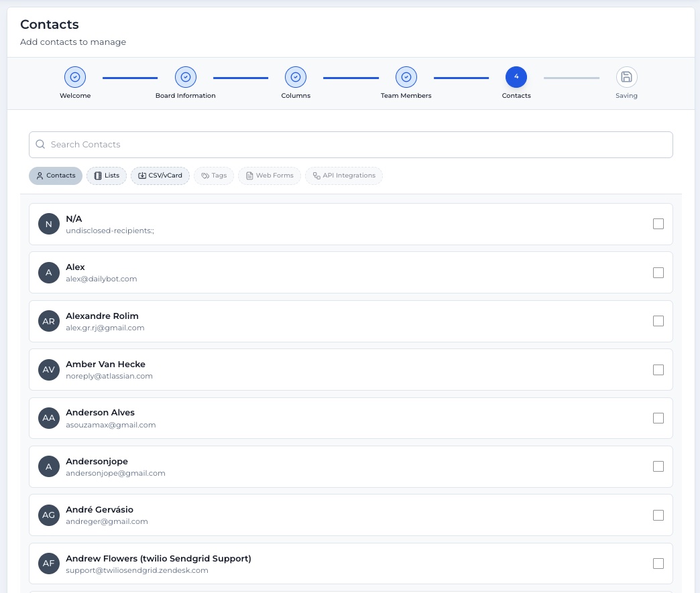Click the A avatar next to Andersonjope
Viewport: 700px width, 593px height.
click(x=49, y=467)
